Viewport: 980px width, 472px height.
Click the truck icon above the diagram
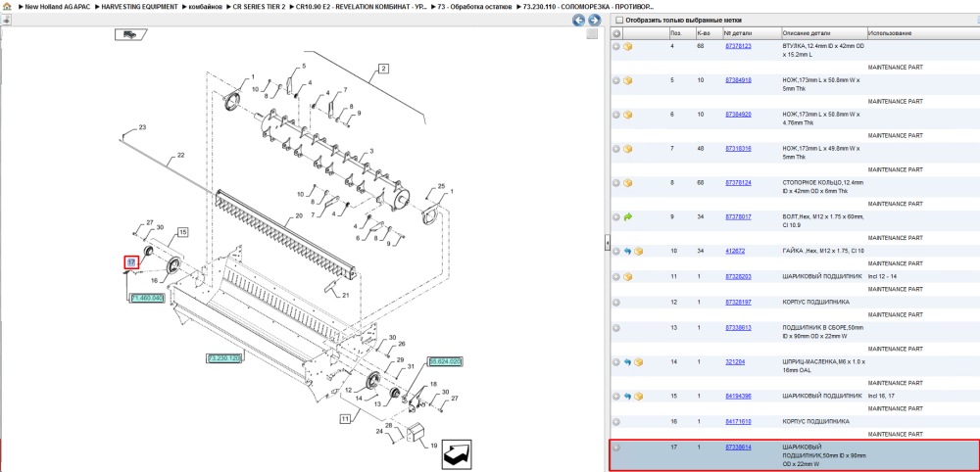(130, 35)
